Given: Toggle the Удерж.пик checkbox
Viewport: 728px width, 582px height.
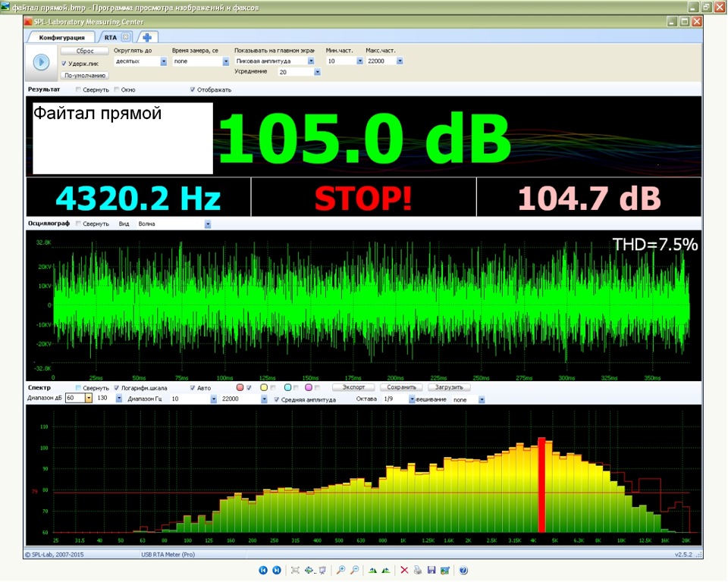Looking at the screenshot, I should coord(64,64).
